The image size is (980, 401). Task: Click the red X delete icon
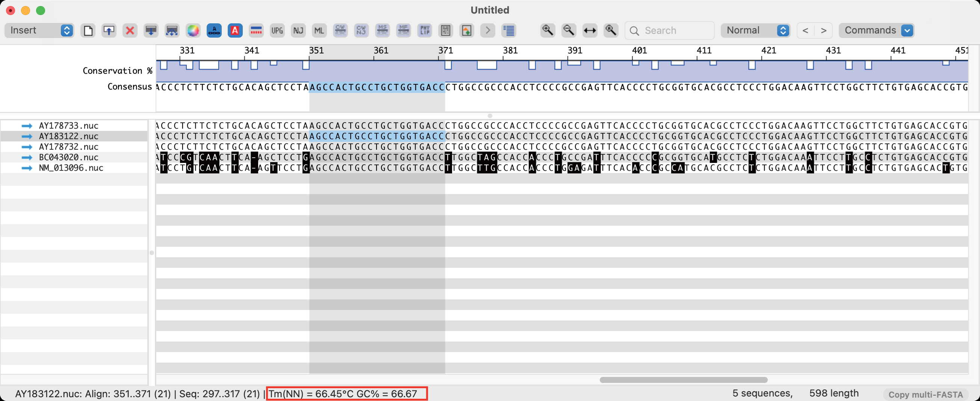coord(130,30)
